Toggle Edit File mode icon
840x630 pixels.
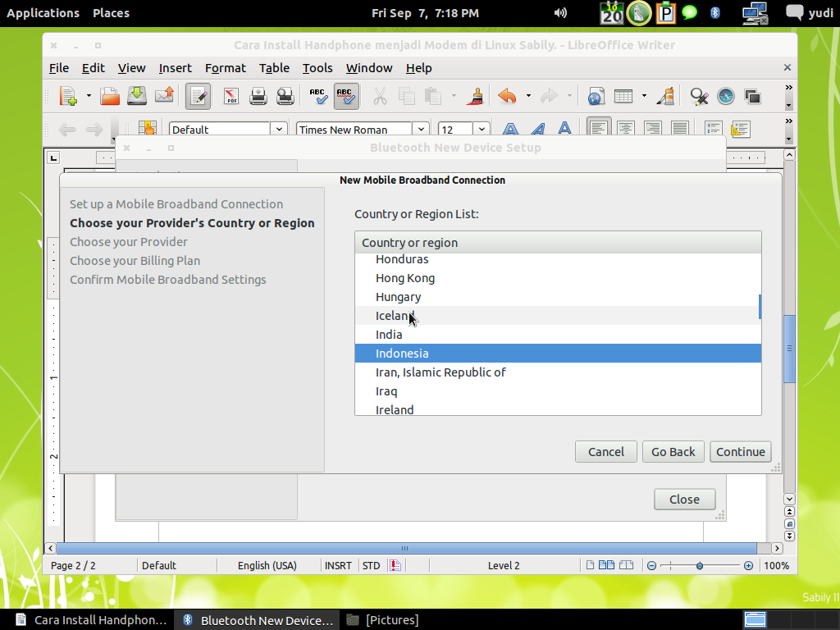click(x=198, y=97)
